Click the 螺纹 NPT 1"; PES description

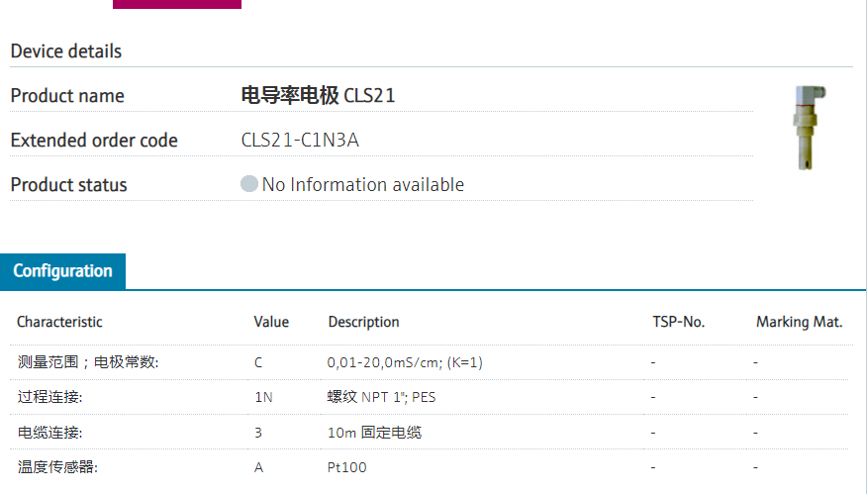381,397
